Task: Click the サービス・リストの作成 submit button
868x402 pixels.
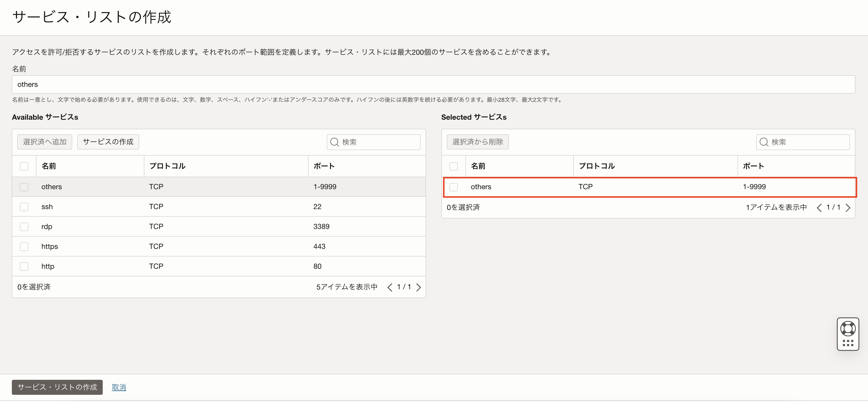Action: (x=57, y=387)
